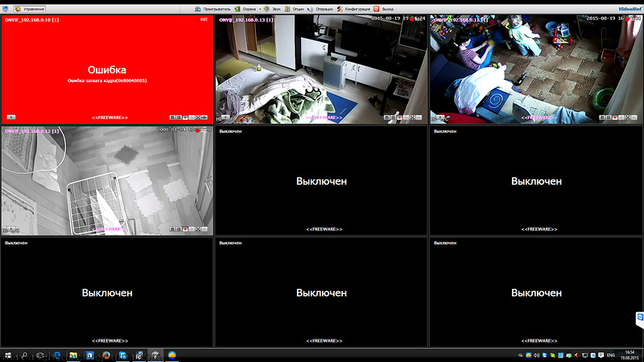Click the volume speaker tray icon

point(536,356)
